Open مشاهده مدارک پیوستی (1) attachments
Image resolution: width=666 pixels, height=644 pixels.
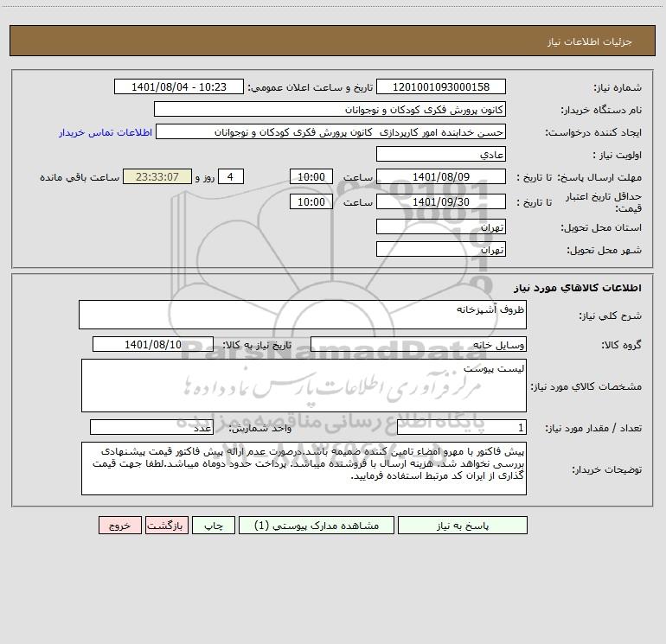[x=317, y=525]
